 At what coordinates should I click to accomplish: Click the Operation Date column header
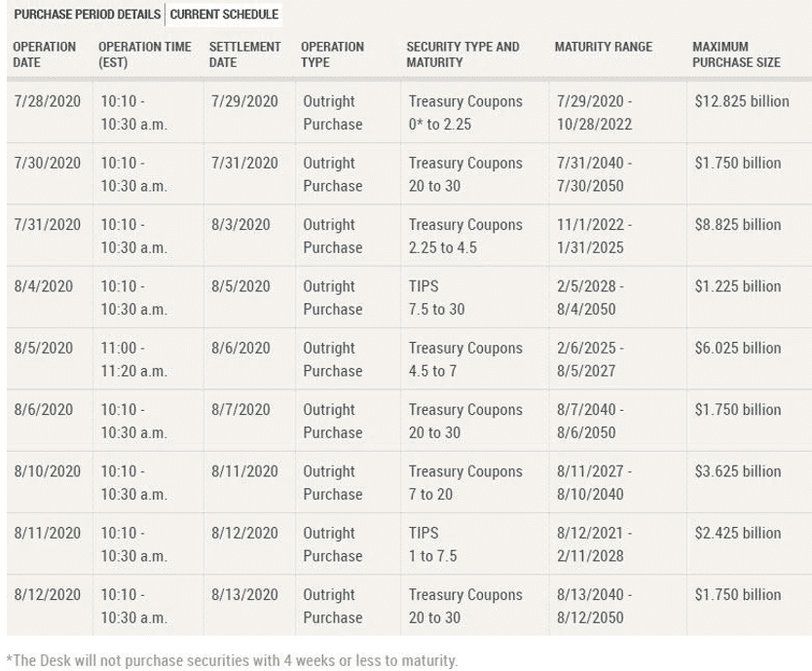(44, 54)
